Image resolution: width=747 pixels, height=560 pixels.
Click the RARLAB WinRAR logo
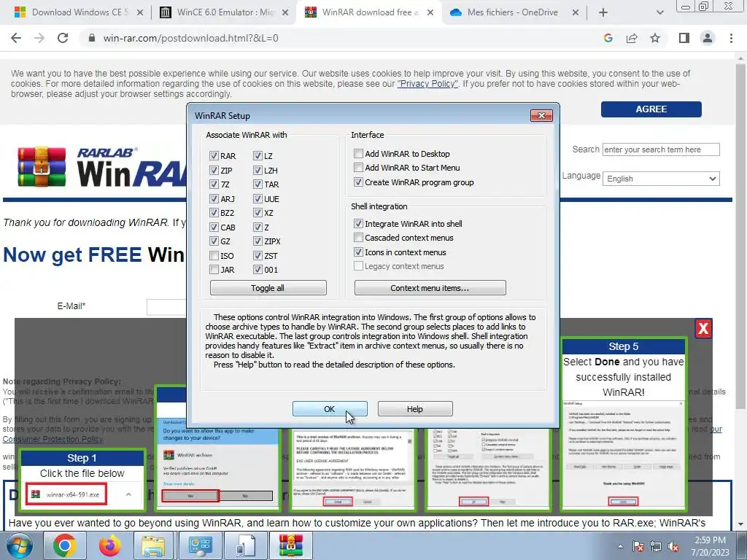coord(101,167)
